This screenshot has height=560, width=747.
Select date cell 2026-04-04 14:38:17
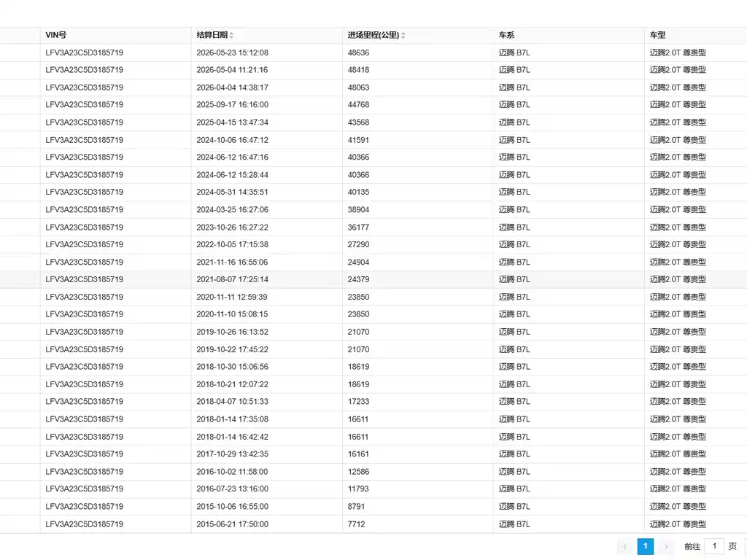pyautogui.click(x=233, y=87)
